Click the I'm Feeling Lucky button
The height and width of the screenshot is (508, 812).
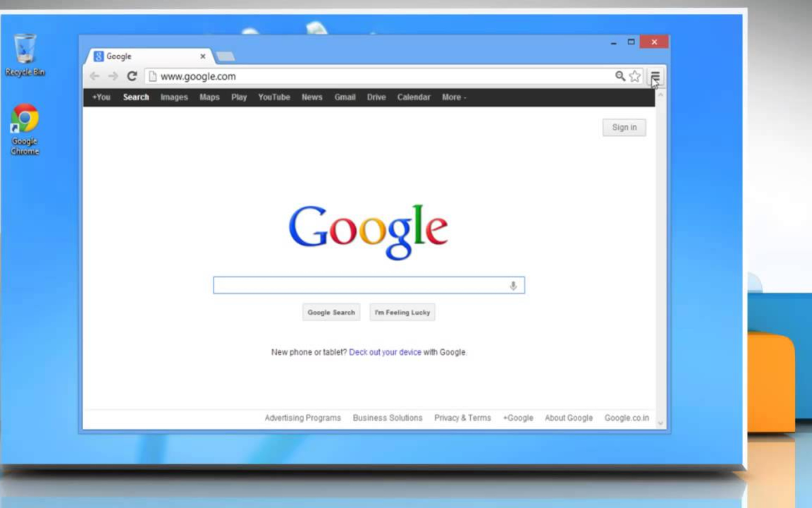402,312
